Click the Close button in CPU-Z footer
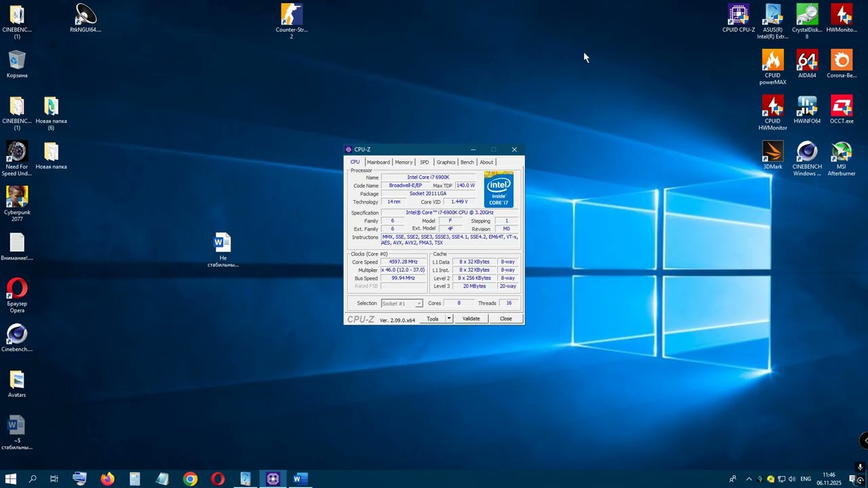The width and height of the screenshot is (868, 488). tap(506, 319)
